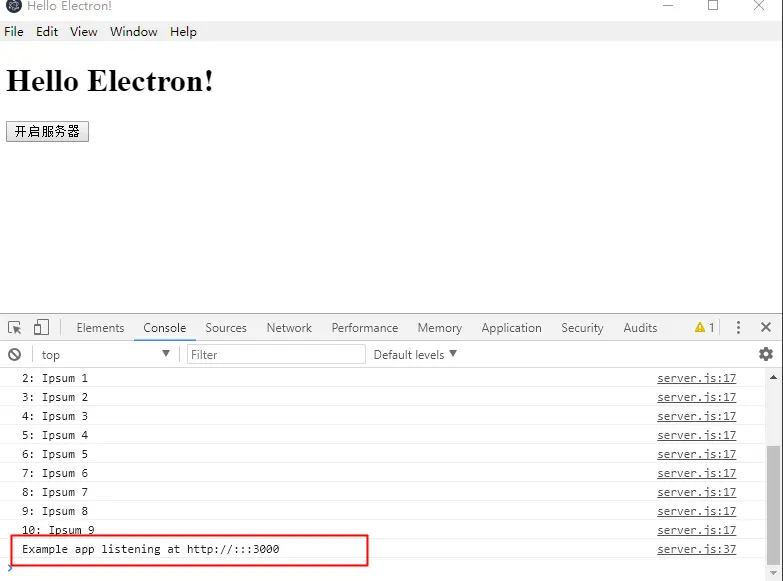Switch to the Elements tab
This screenshot has height=581, width=783.
pyautogui.click(x=100, y=328)
